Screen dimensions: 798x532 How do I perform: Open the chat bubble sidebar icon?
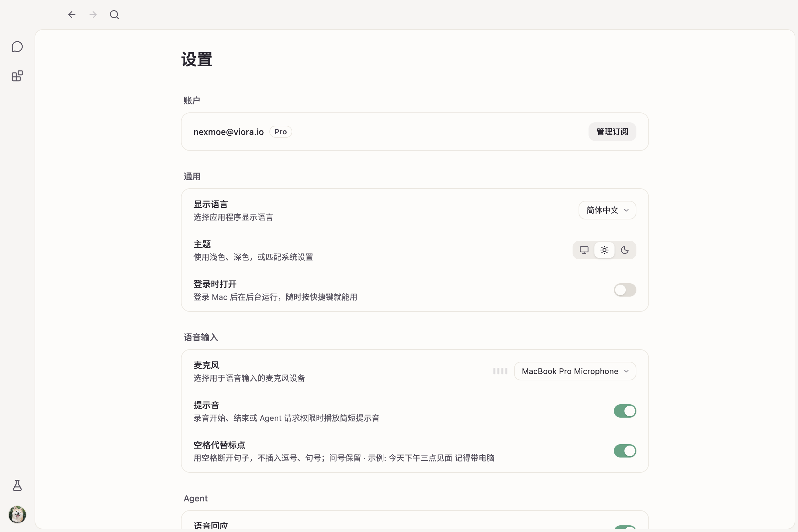pos(17,47)
